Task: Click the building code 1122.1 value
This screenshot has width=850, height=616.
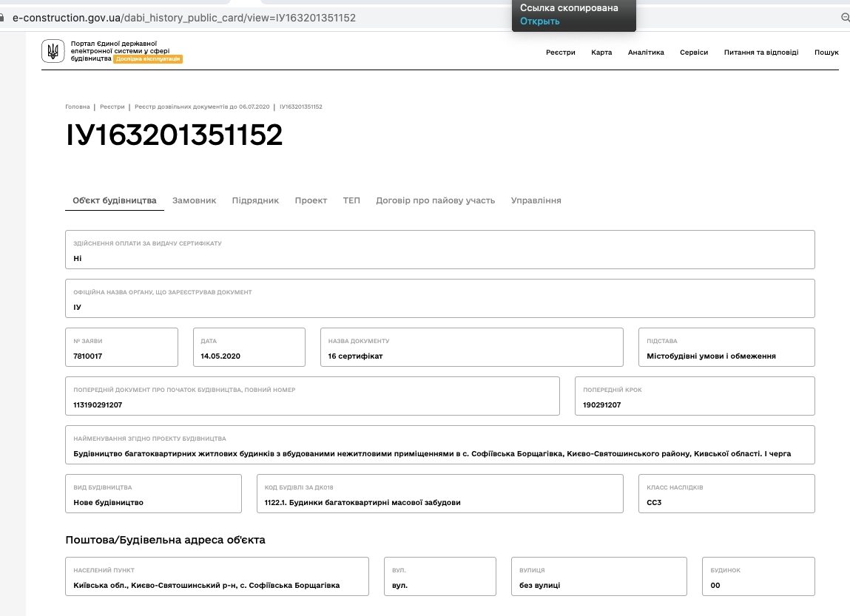Action: tap(362, 502)
